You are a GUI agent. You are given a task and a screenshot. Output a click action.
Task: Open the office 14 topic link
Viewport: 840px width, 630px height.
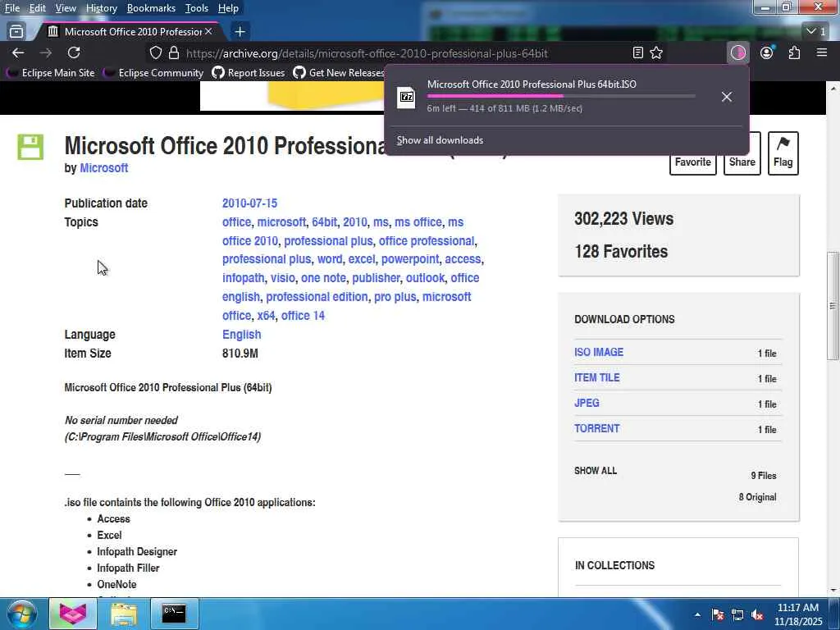click(x=303, y=316)
